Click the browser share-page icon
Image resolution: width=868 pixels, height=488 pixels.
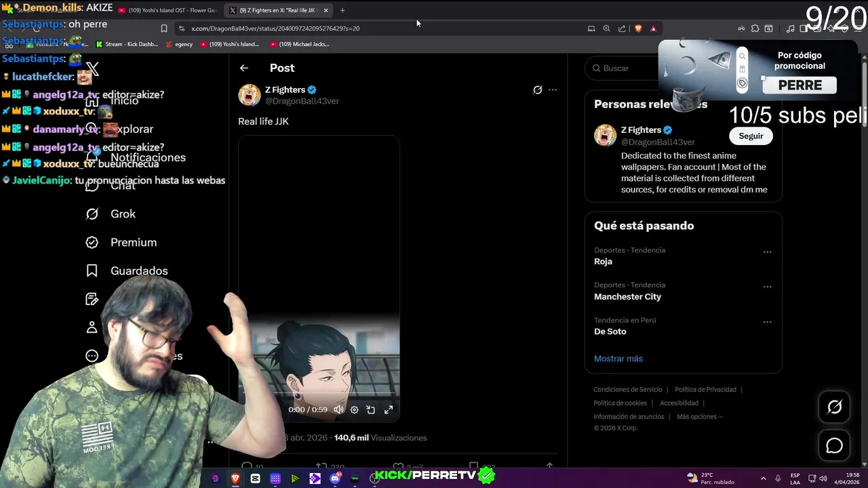[622, 28]
